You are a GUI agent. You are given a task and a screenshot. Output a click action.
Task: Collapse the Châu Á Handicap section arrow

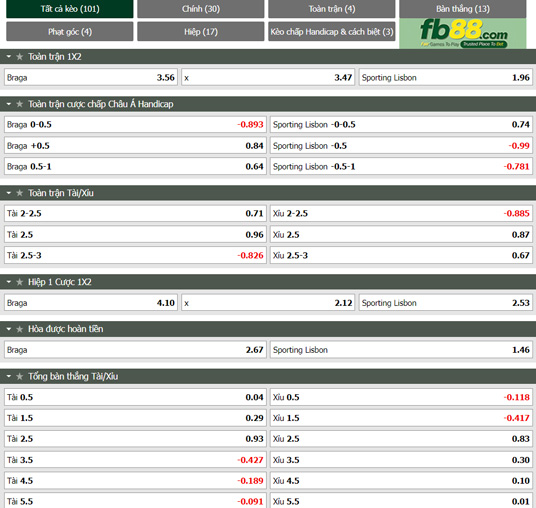coord(9,104)
